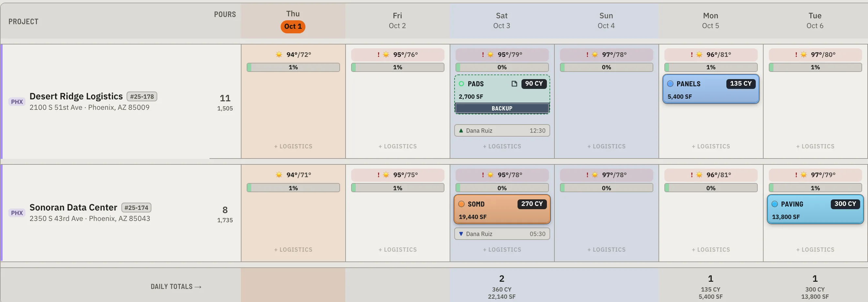Click heat alert exclamation on Desert Ridge Mon 96°/81°
Image resolution: width=868 pixels, height=302 pixels.
click(x=692, y=54)
